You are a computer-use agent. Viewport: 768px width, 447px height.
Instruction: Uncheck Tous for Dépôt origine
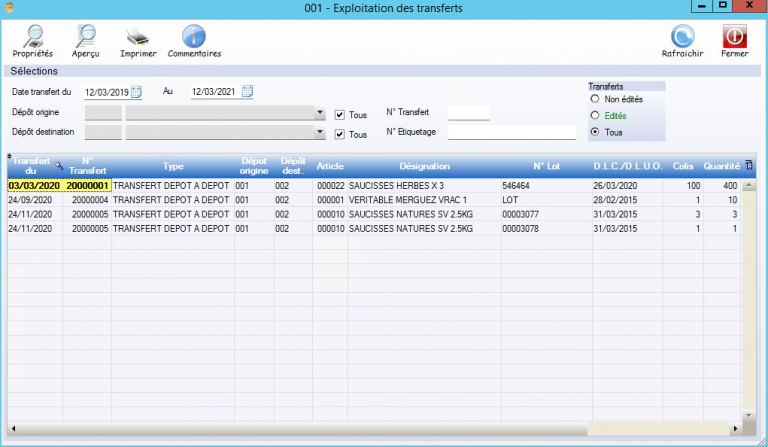pos(340,114)
